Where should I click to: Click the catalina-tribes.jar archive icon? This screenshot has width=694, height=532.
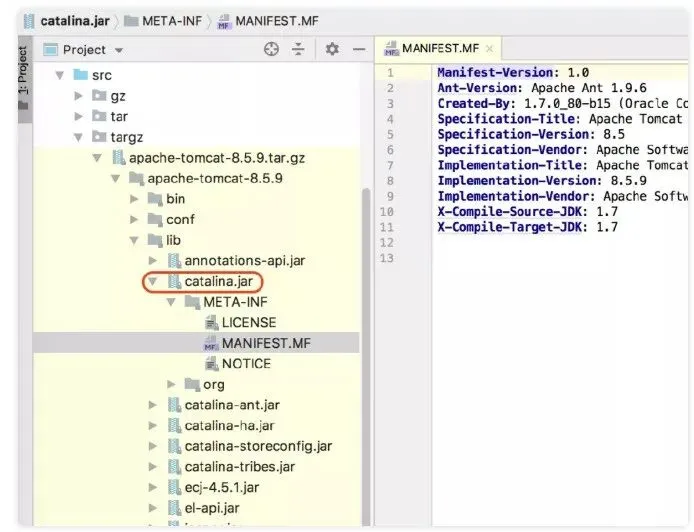[174, 467]
